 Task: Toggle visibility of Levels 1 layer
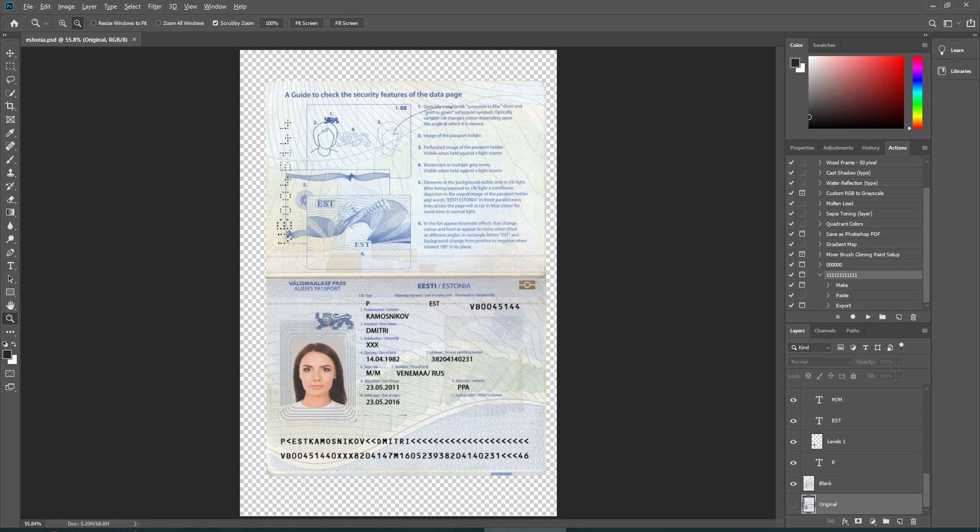[x=793, y=442]
